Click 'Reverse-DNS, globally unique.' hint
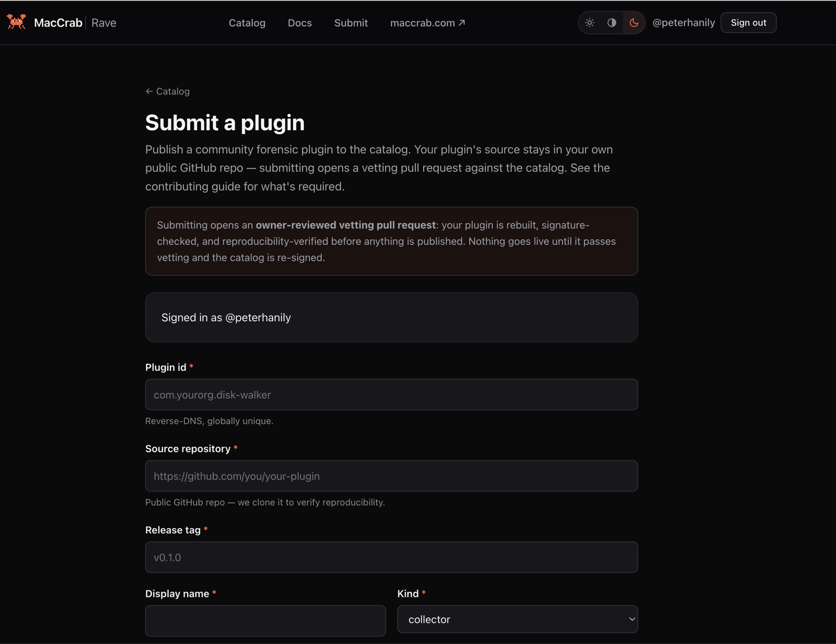This screenshot has height=644, width=836. click(x=209, y=421)
